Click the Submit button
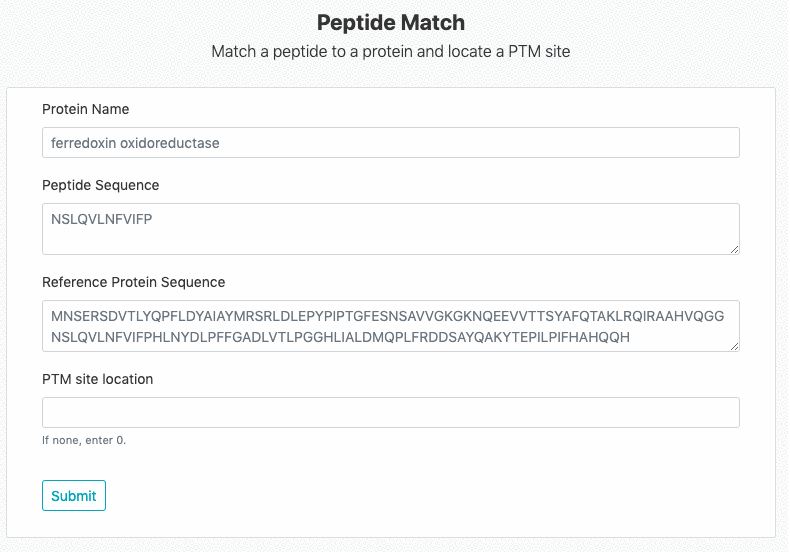 click(74, 496)
